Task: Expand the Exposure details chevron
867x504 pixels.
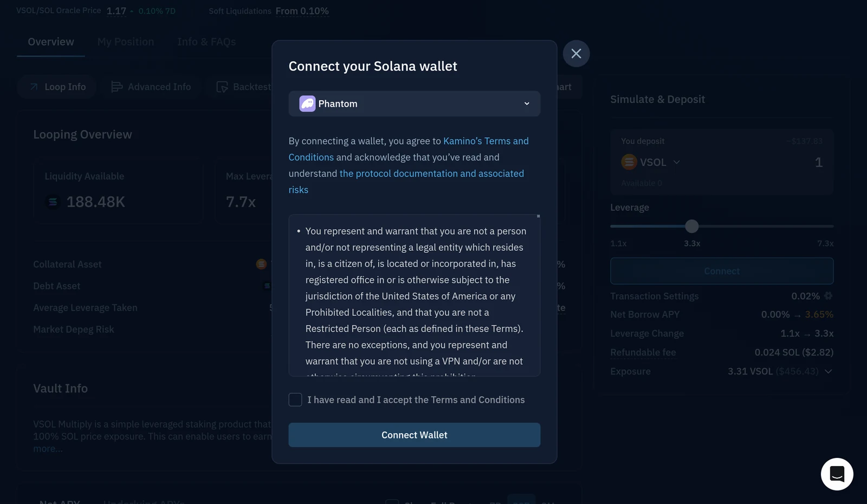Action: click(828, 371)
